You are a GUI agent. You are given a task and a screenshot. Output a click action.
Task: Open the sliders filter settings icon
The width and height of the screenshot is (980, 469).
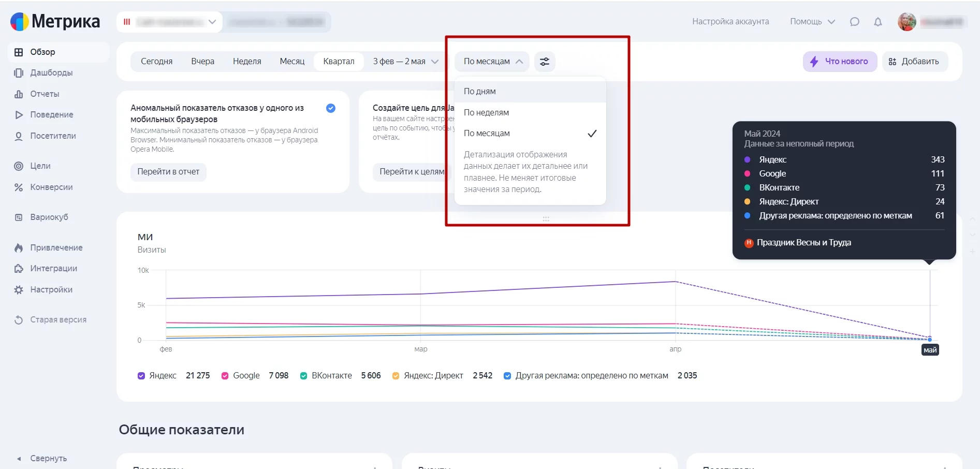545,61
